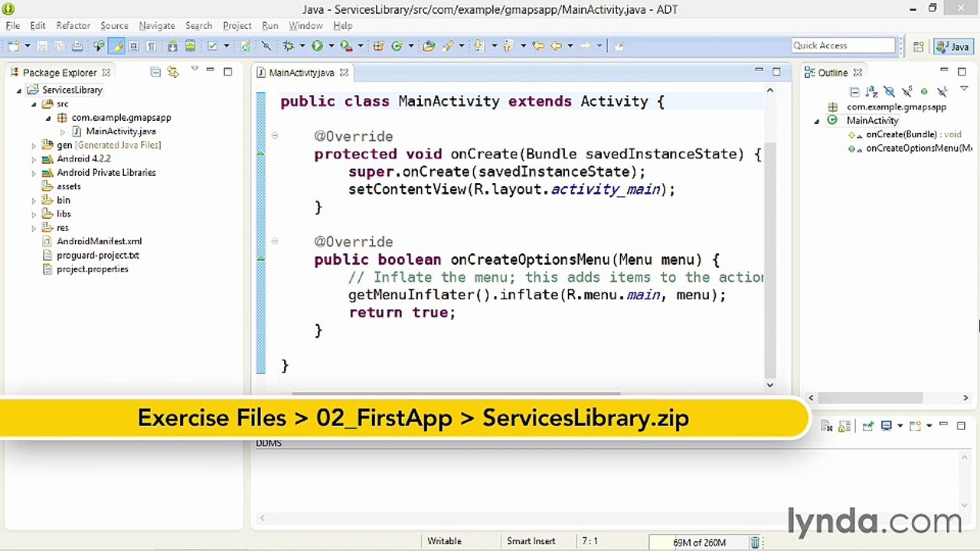Run Garbage Collector trash icon
This screenshot has width=980, height=551.
(755, 543)
